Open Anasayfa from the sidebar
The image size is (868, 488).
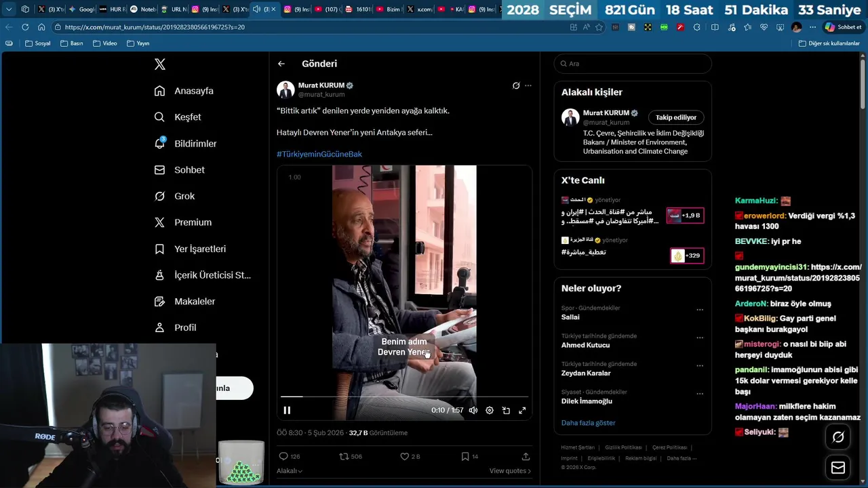(184, 91)
